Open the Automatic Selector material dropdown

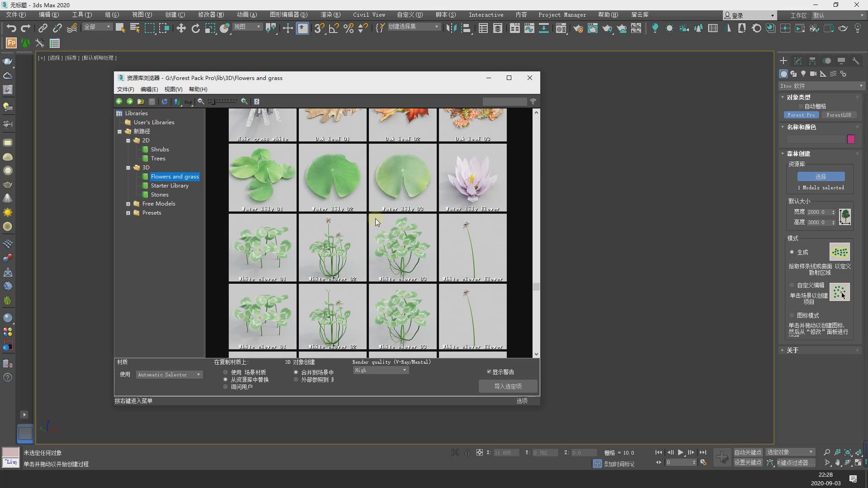tap(169, 375)
